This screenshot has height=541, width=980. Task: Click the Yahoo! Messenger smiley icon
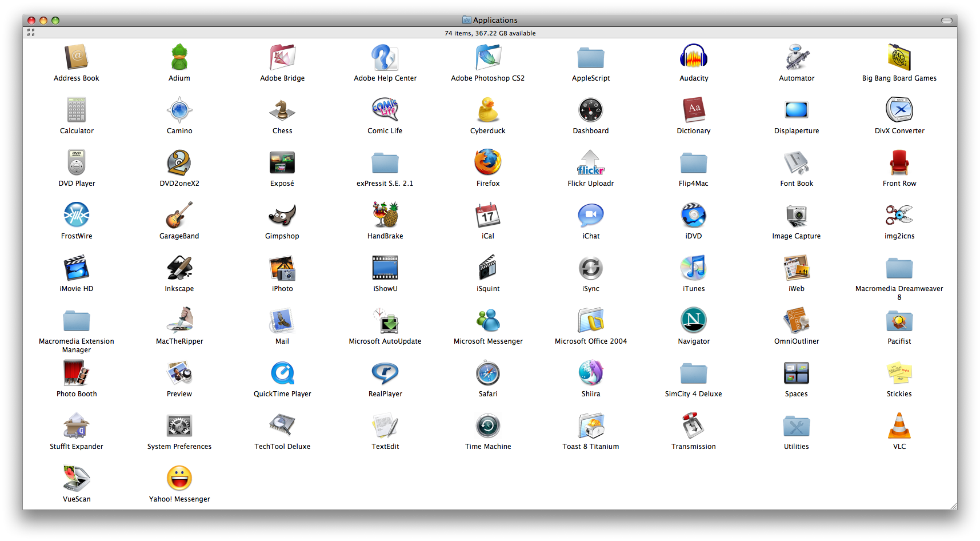[179, 478]
